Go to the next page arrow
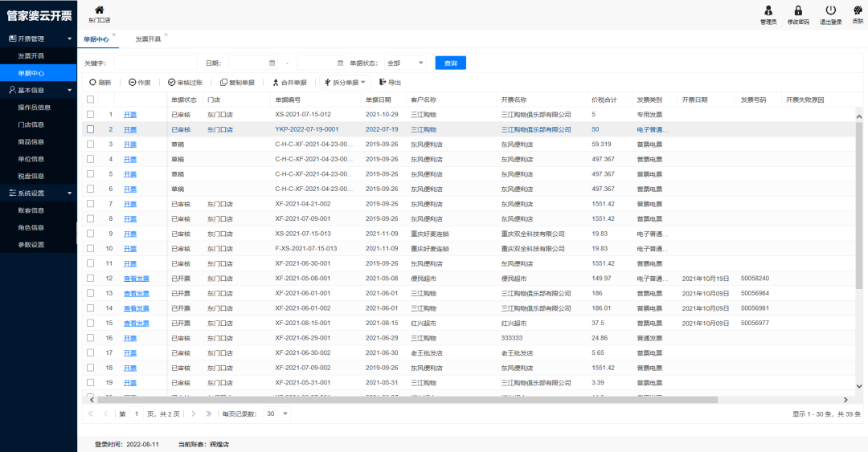868x452 pixels. click(x=193, y=413)
